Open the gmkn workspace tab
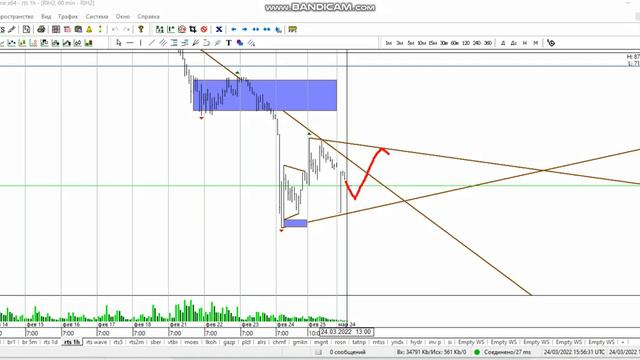The image size is (640, 360). click(x=300, y=342)
